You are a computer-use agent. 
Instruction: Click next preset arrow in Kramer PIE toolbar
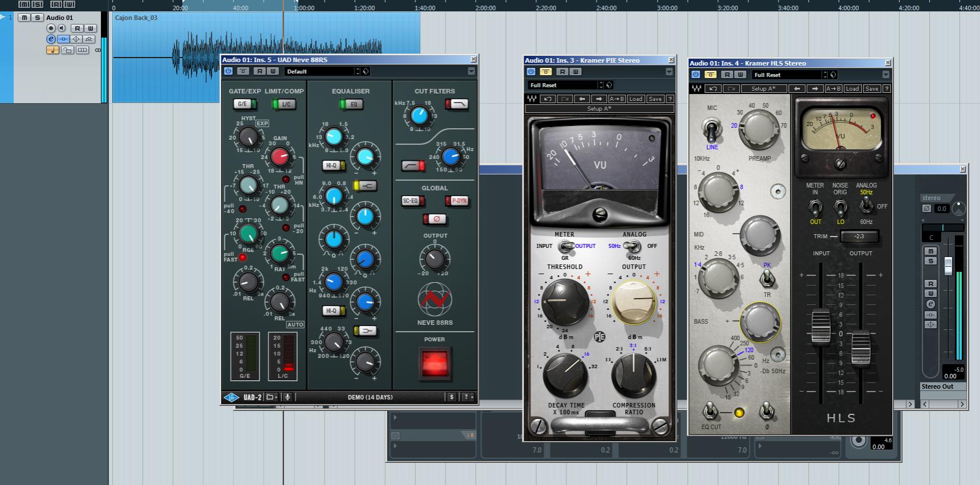(599, 99)
